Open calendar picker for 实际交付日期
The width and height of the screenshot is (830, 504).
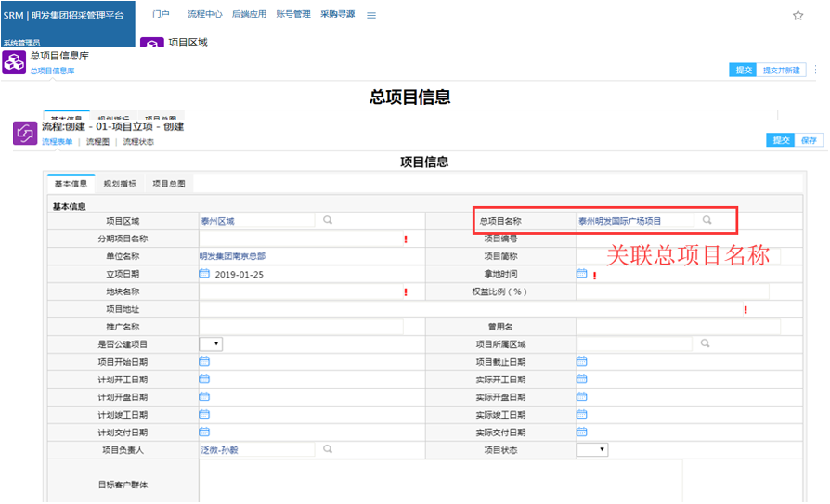tap(582, 433)
